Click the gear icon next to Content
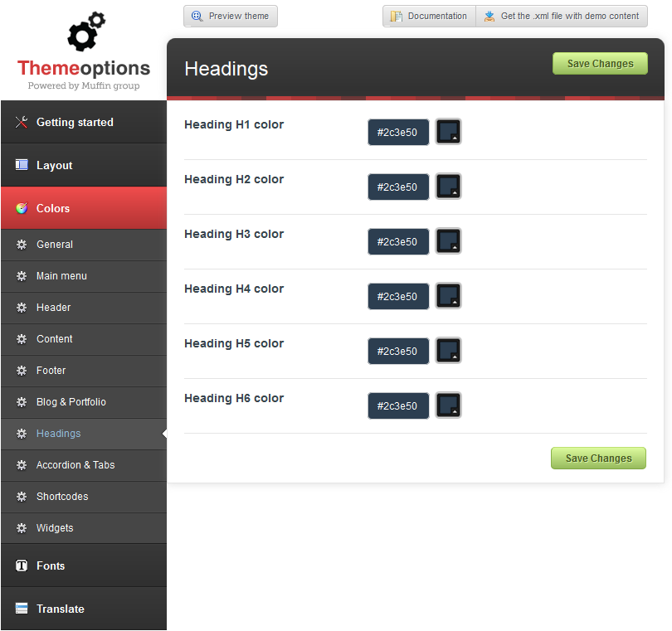Viewport: 672px width, 631px height. [22, 339]
